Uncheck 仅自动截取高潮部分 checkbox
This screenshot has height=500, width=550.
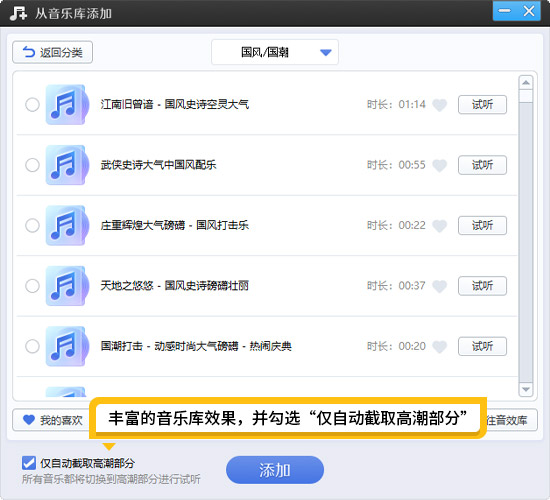point(29,463)
